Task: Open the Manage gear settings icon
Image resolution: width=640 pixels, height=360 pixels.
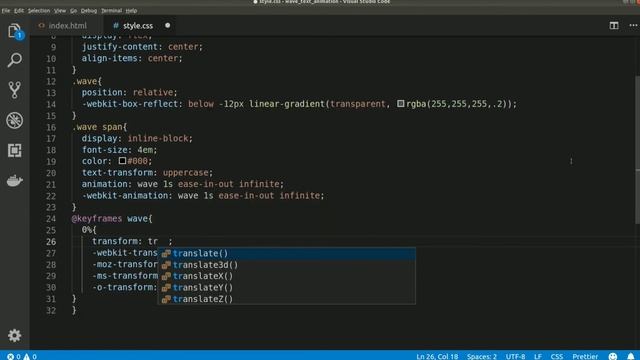Action: 15,335
